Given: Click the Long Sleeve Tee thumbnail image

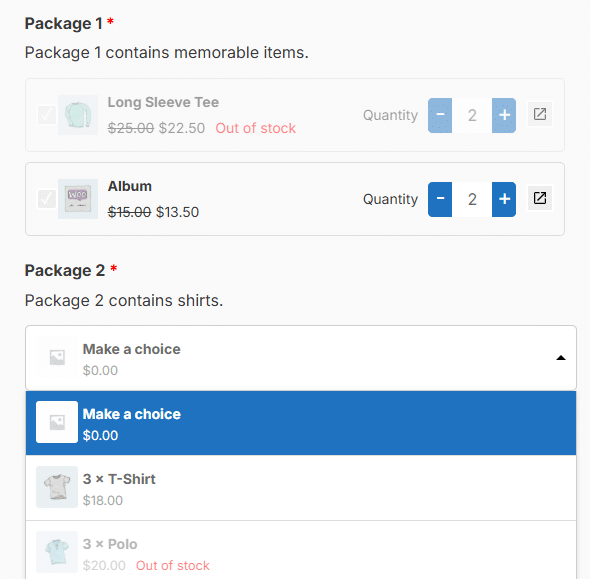Looking at the screenshot, I should 78,115.
